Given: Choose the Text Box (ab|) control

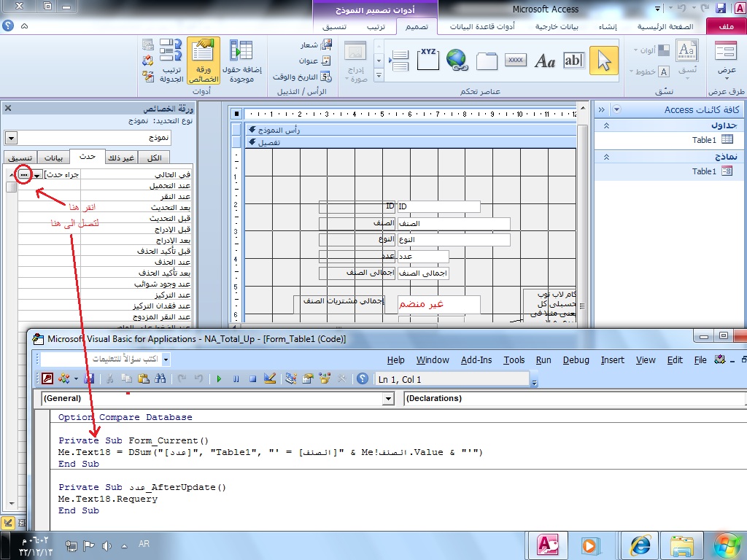Looking at the screenshot, I should (573, 61).
